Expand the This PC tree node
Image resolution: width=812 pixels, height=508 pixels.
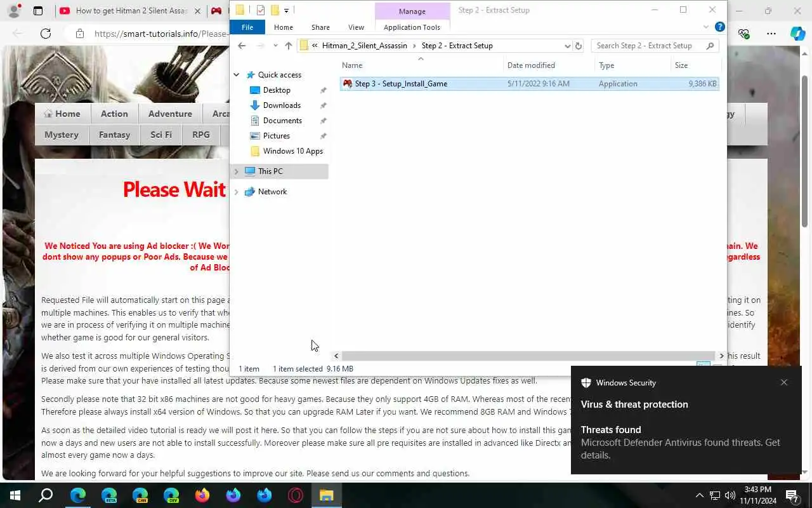[237, 171]
